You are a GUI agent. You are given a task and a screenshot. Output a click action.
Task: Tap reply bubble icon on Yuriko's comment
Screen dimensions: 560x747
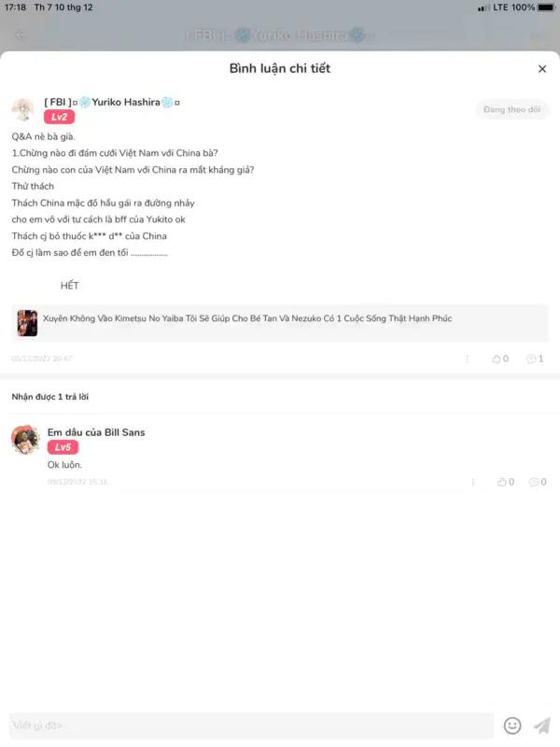click(x=535, y=359)
